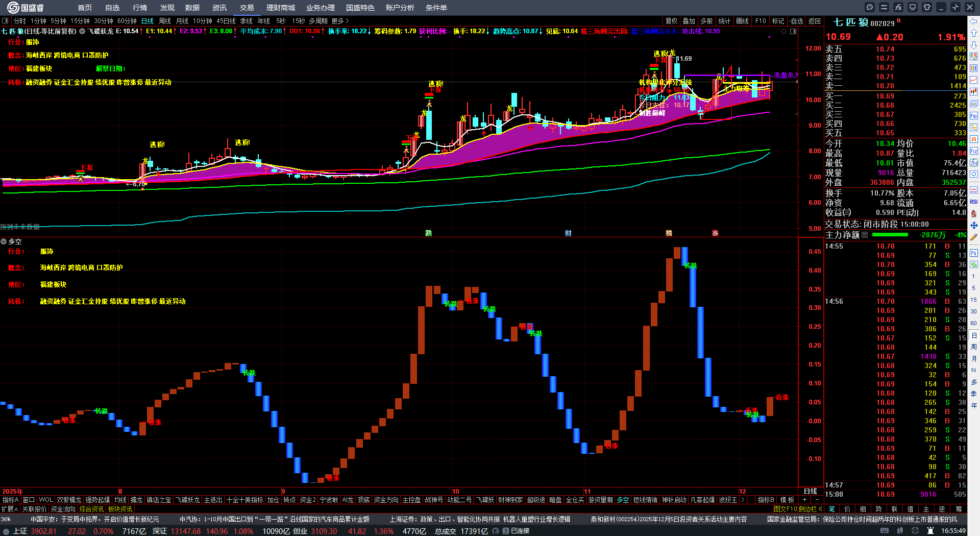Click the F12 trading icon in sidebar
980x536 pixels.
coord(974,151)
